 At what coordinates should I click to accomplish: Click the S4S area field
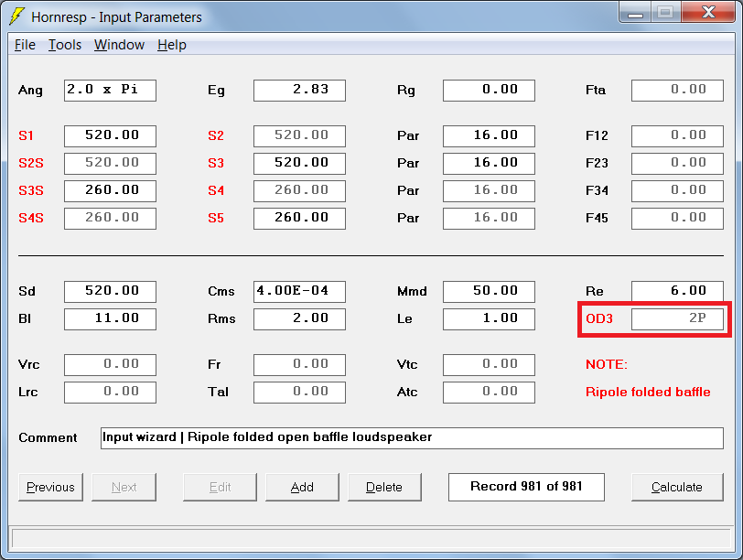coord(110,219)
